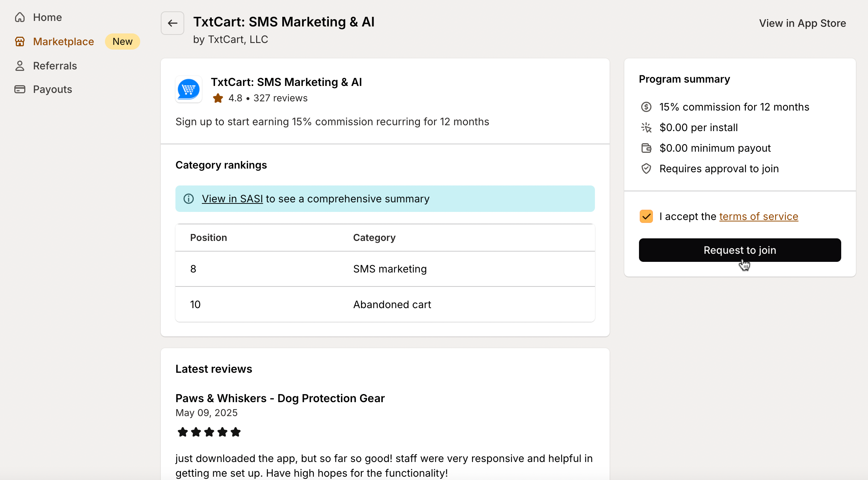Open Home from the sidebar
Image resolution: width=868 pixels, height=480 pixels.
[47, 17]
